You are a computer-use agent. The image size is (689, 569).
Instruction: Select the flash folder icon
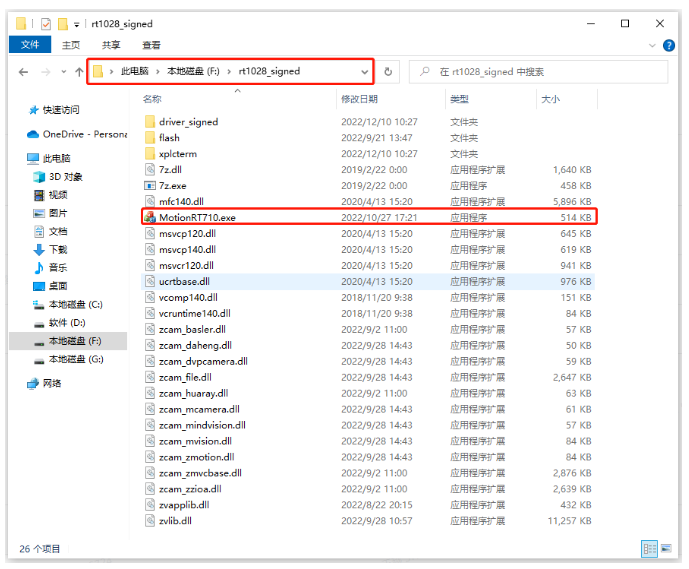tap(150, 138)
